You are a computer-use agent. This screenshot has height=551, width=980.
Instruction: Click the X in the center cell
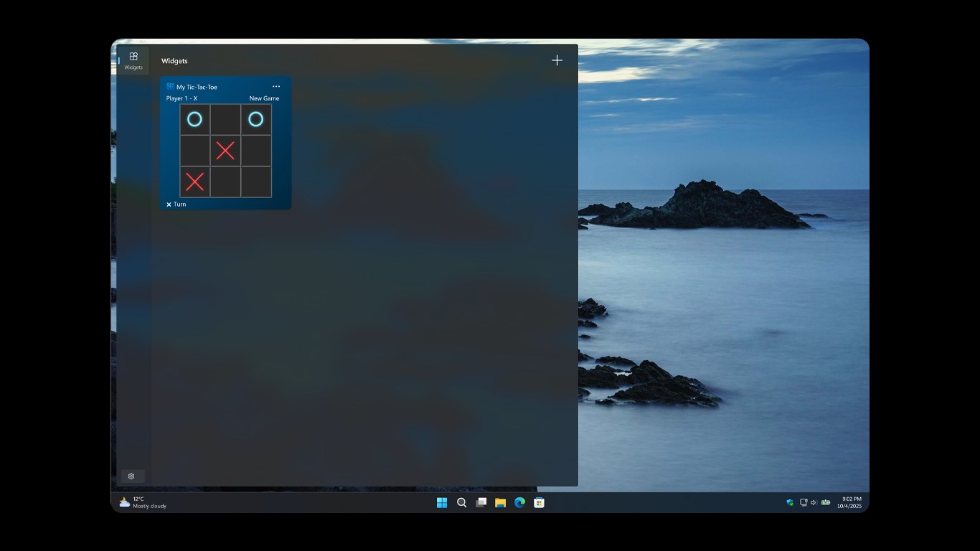tap(225, 151)
